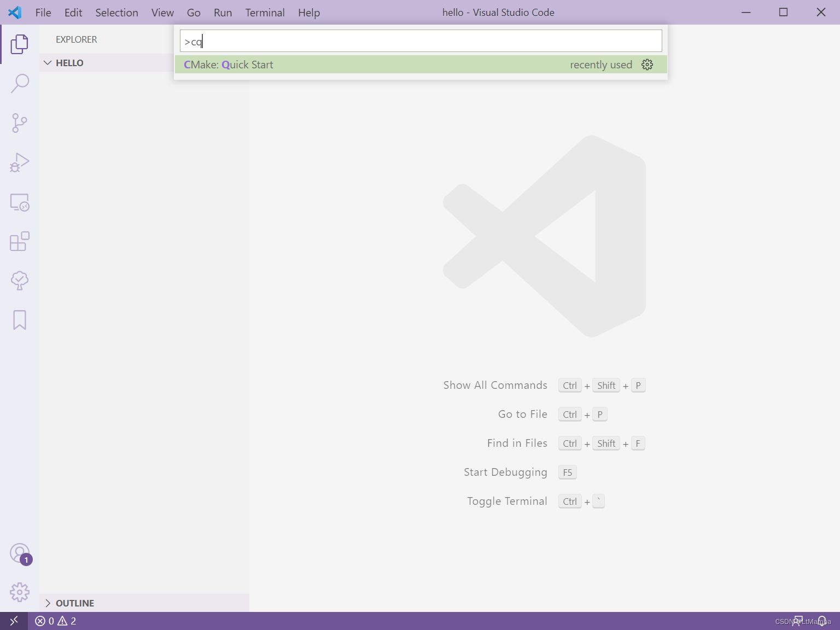The width and height of the screenshot is (840, 630).
Task: Click the remote window status bar icon
Action: [x=14, y=621]
